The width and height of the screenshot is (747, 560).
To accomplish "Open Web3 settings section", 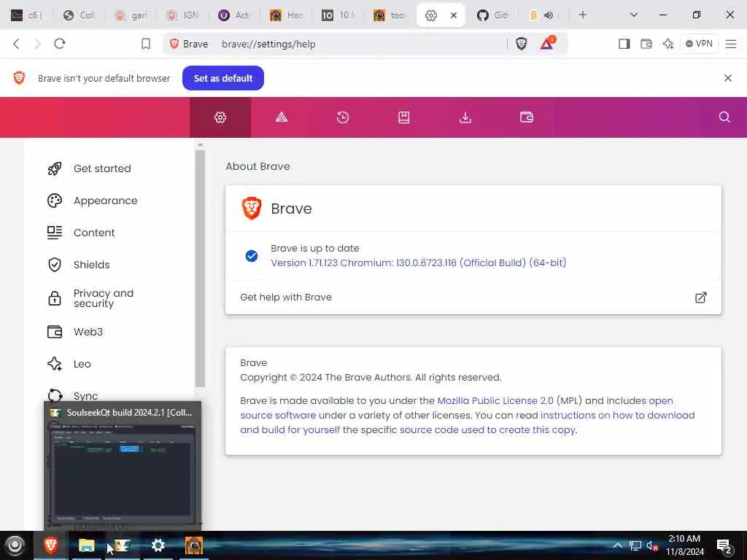I will pos(88,332).
